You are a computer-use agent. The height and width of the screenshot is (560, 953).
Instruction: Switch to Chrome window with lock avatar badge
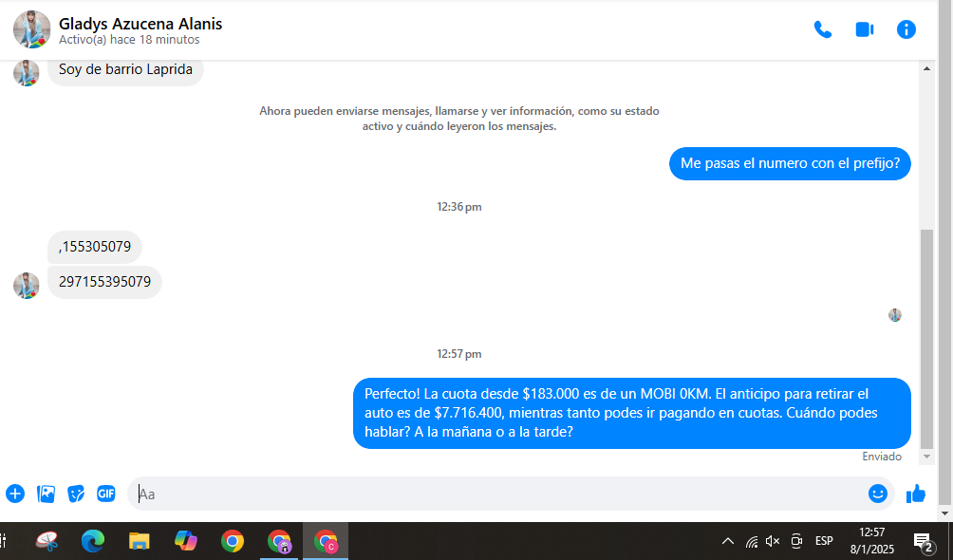[279, 541]
